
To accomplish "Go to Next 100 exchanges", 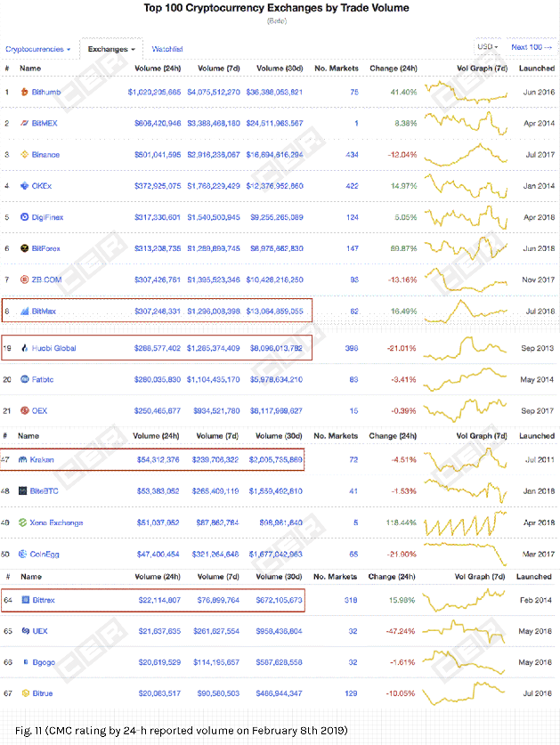I will coord(532,47).
